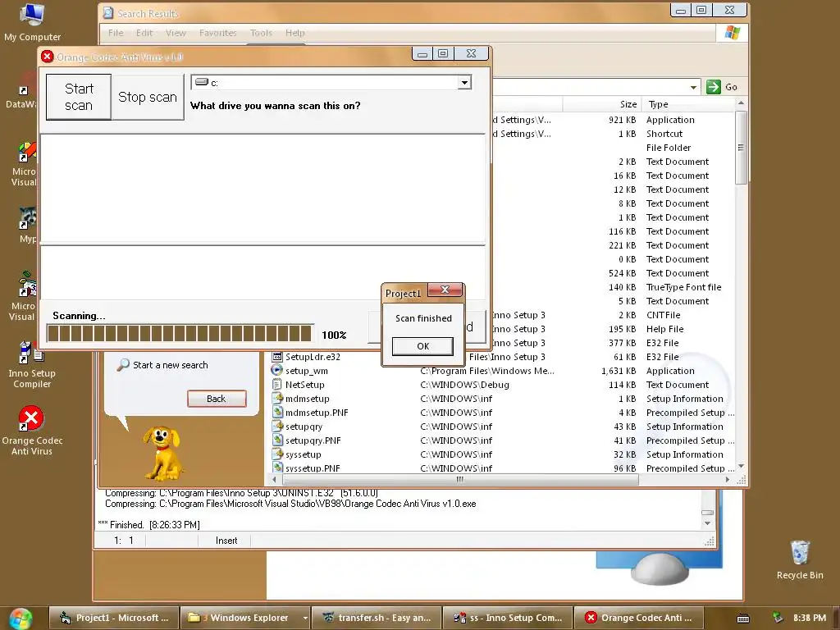Expand the address bar dropdown arrow
This screenshot has height=630, width=840.
[x=693, y=87]
